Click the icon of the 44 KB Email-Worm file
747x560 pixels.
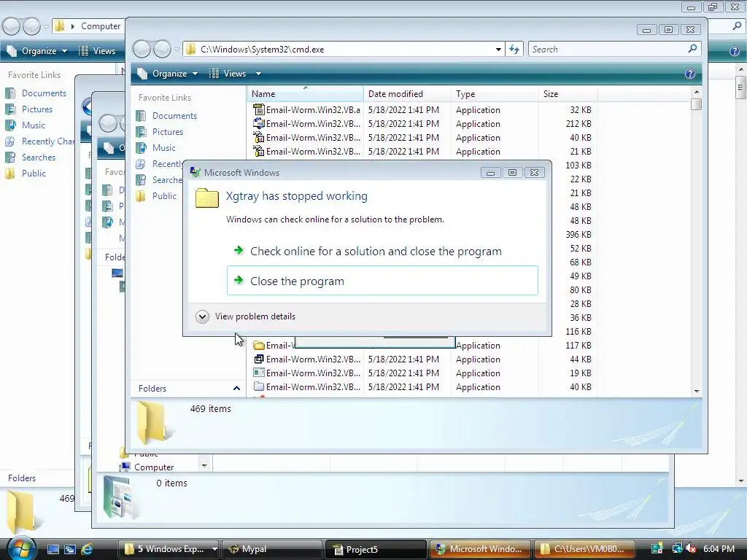[259, 359]
